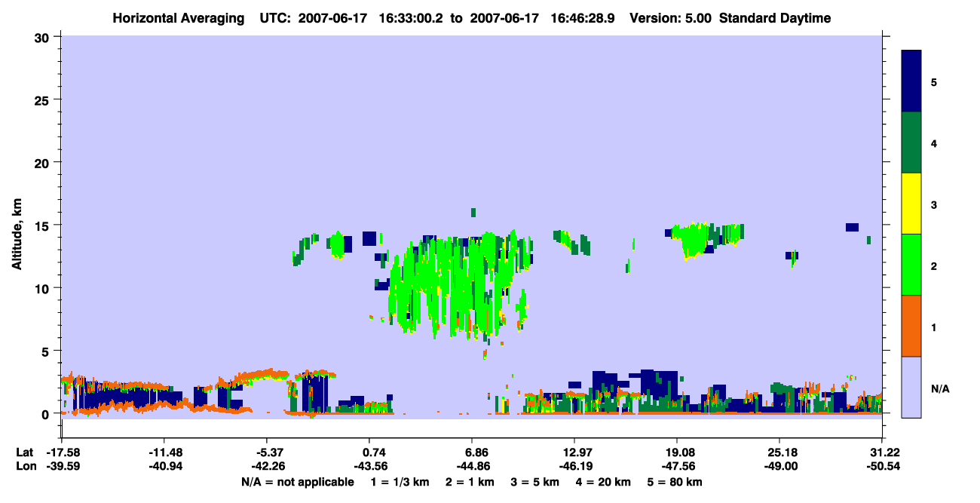Click the '1 = 1/3 km' legend text
Viewport: 980px width, 503px height.
[x=399, y=482]
